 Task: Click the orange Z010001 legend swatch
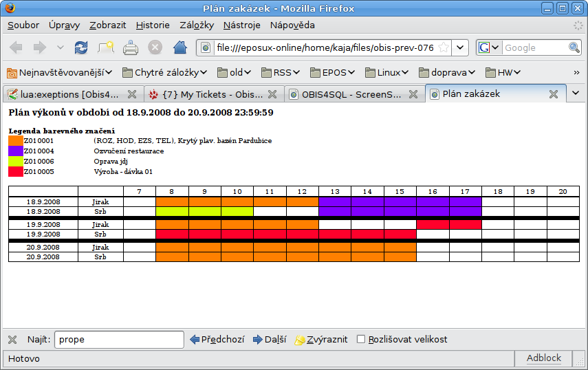(x=16, y=141)
